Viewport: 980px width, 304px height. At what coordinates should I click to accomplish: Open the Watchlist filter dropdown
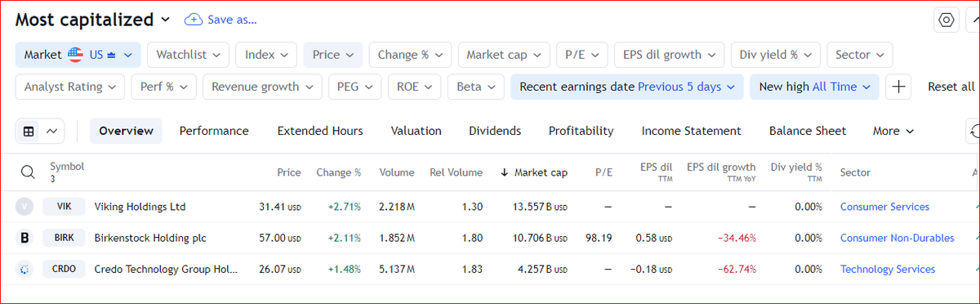pyautogui.click(x=189, y=55)
